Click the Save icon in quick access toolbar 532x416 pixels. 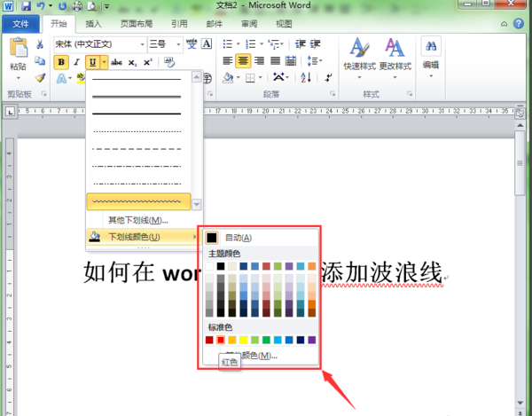[x=26, y=6]
